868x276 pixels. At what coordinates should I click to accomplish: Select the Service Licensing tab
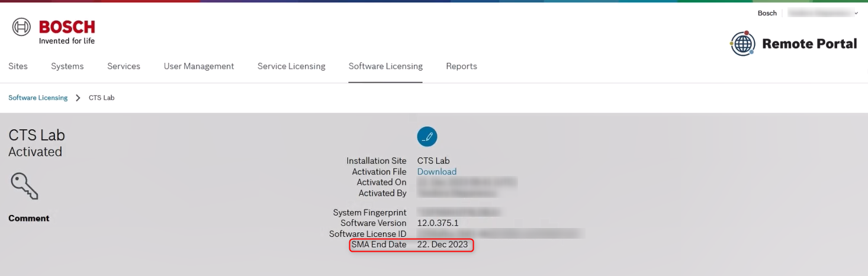pyautogui.click(x=291, y=66)
